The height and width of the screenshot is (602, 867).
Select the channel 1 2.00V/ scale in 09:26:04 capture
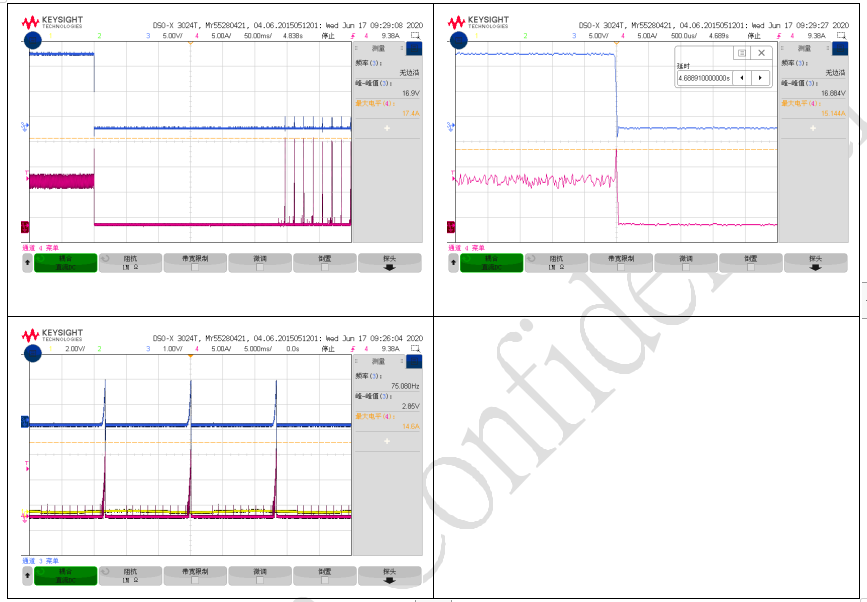click(x=75, y=349)
